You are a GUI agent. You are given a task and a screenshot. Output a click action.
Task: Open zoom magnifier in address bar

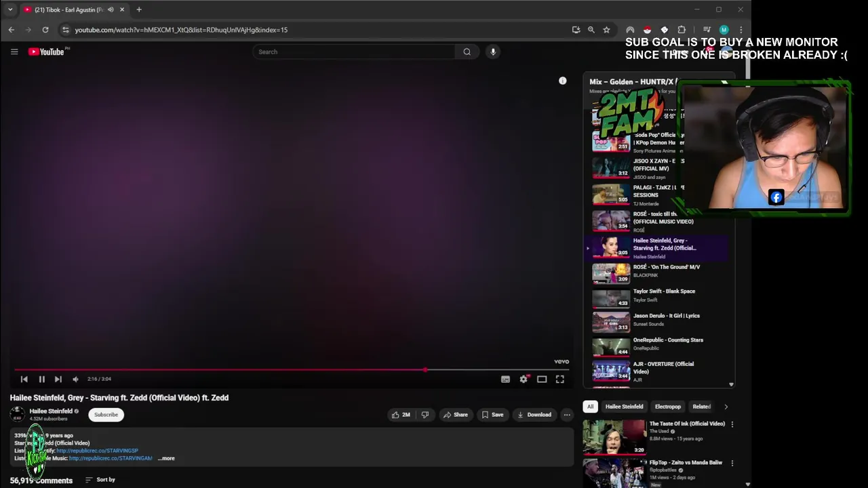(x=591, y=30)
